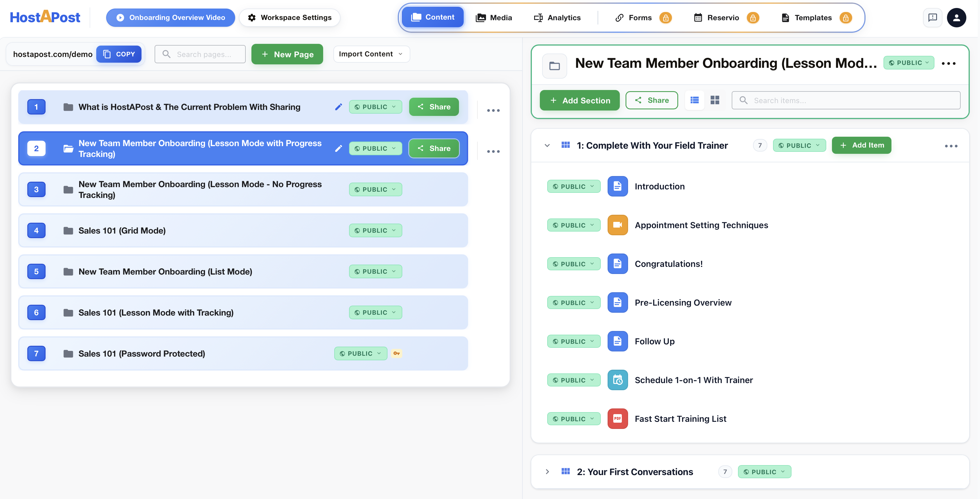Open more options for page 1
This screenshot has width=980, height=499.
(x=493, y=111)
